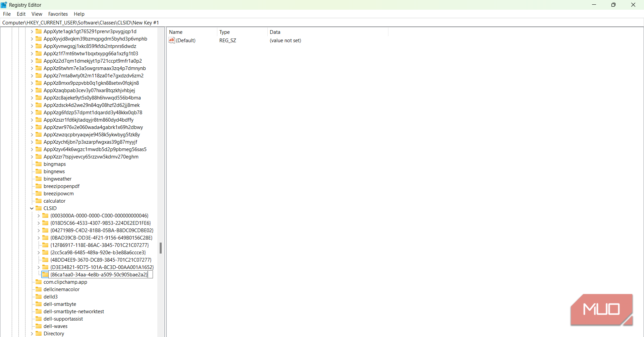The width and height of the screenshot is (644, 337).
Task: Open the Favorites menu
Action: pyautogui.click(x=58, y=14)
